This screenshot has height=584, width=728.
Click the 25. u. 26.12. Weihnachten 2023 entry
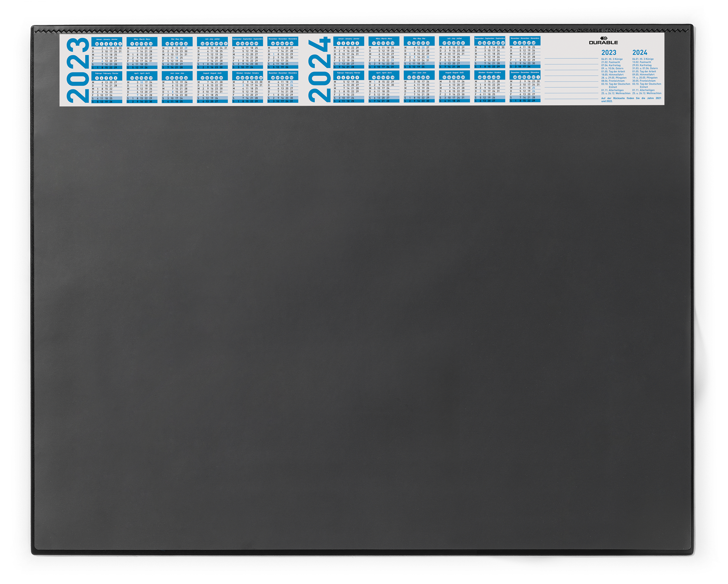(616, 93)
